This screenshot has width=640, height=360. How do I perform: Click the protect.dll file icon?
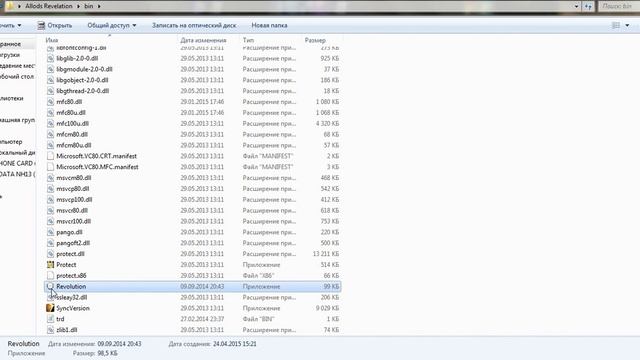[50, 254]
